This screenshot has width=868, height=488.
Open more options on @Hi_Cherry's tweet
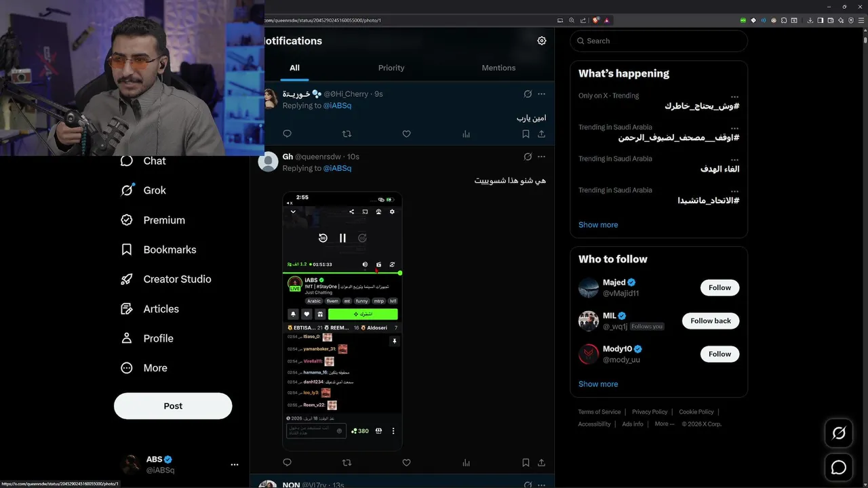(541, 94)
